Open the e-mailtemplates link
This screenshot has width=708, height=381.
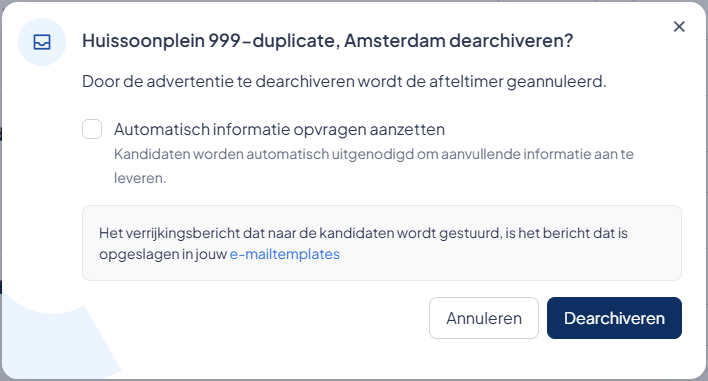[284, 254]
